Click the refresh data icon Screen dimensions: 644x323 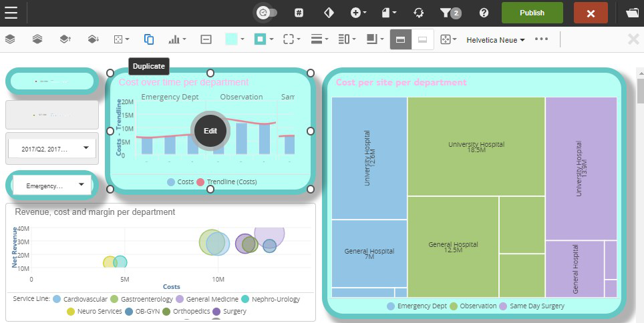[418, 13]
